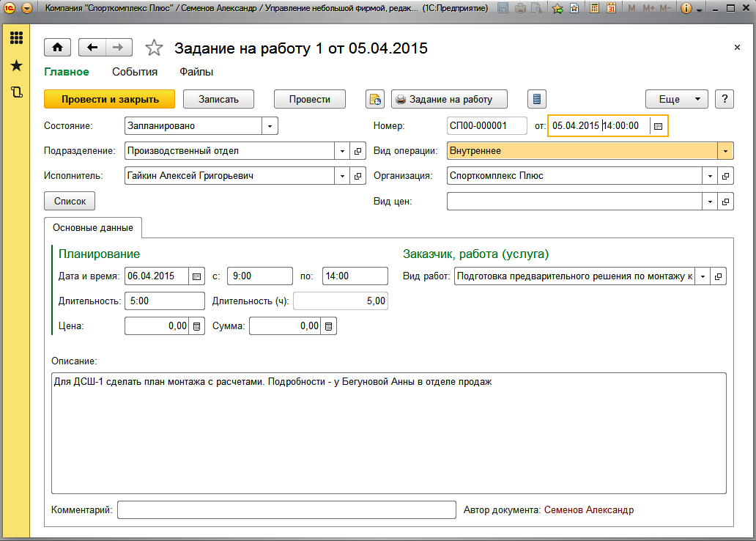Viewport: 756px width, 541px height.
Task: Switch to the Файлы section
Action: click(196, 72)
